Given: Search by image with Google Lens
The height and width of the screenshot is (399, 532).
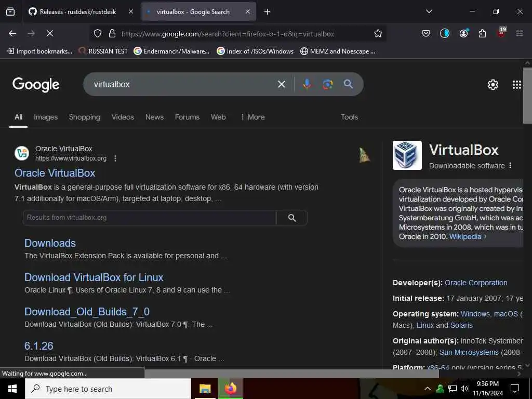Looking at the screenshot, I should click(x=327, y=84).
